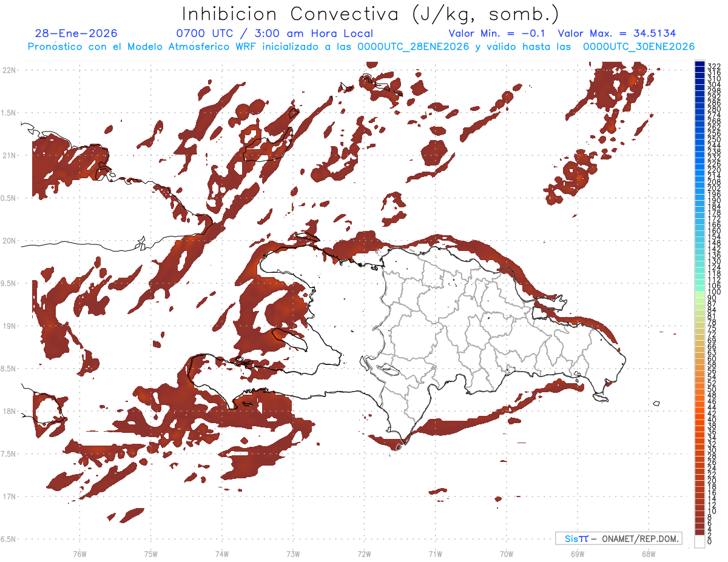Click the '22N' latitude label
This screenshot has width=728, height=562.
(8, 70)
